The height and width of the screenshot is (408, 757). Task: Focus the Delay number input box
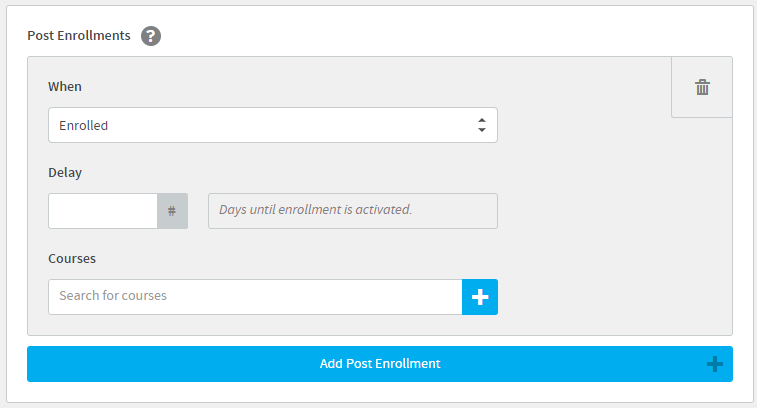(x=103, y=211)
